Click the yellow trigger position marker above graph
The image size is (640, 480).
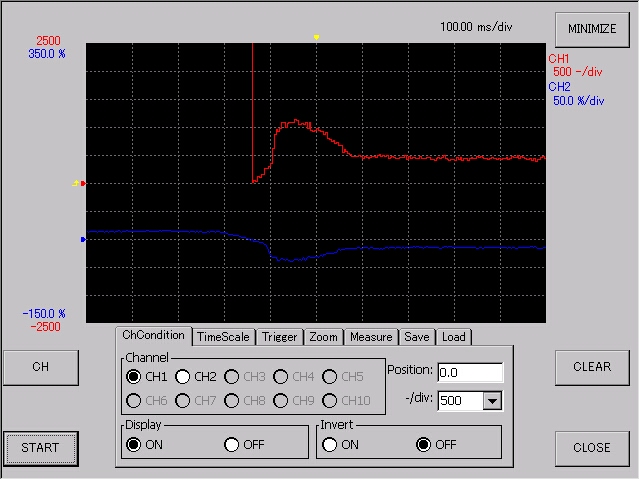coord(316,37)
